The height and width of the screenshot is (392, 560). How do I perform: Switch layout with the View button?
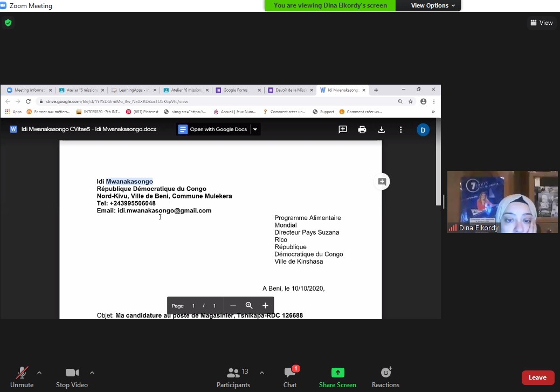point(542,23)
